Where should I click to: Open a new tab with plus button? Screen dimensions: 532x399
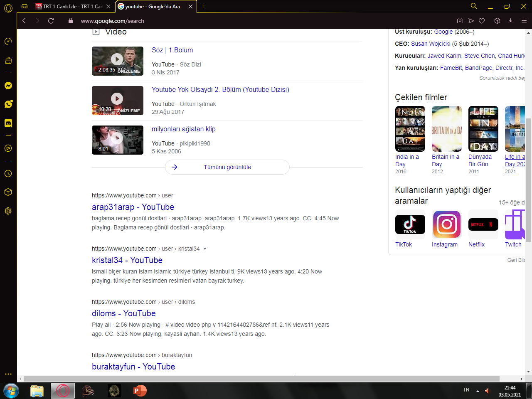pos(203,6)
